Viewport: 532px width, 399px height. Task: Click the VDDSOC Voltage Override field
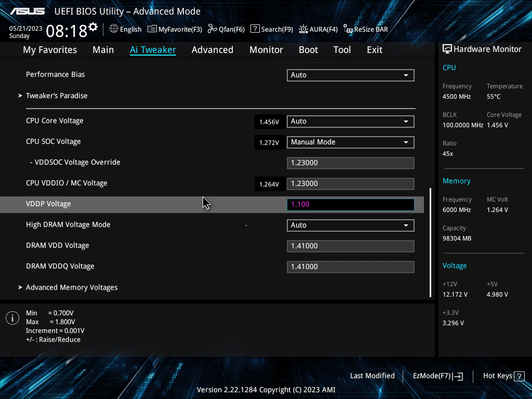351,163
